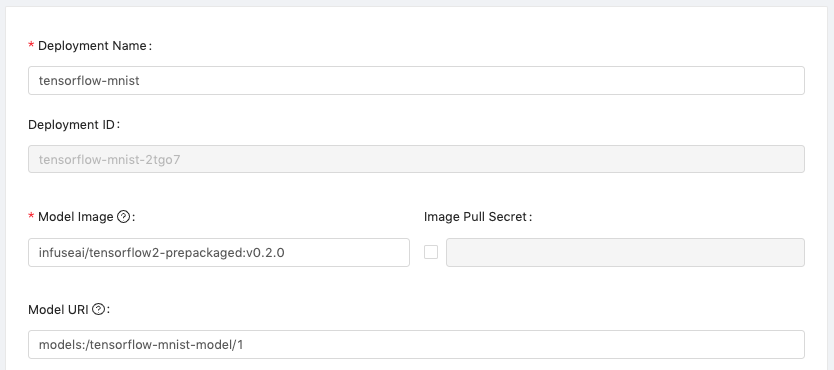Place cursor on the tensorflow-mnist name text

click(x=89, y=80)
